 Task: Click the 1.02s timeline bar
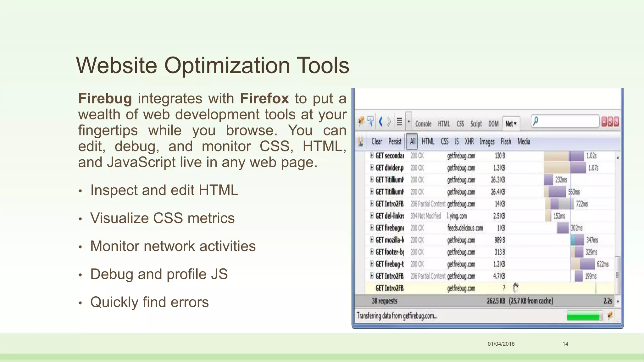(564, 156)
